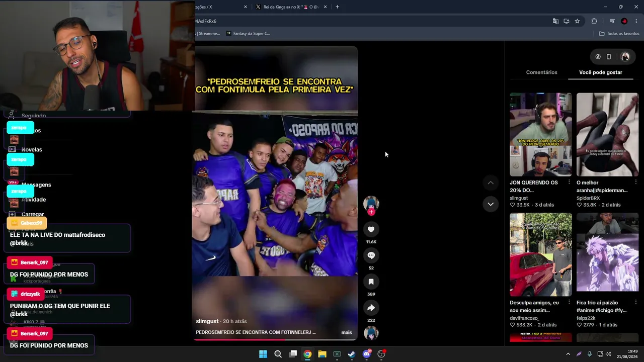Close the 'Rei da Kings' browser tab
Screen dimensions: 644x362
click(325, 7)
